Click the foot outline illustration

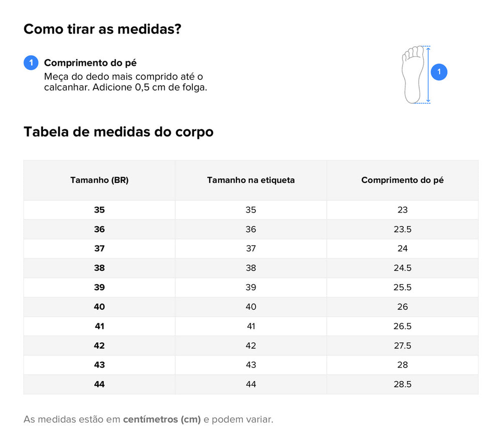pyautogui.click(x=413, y=74)
